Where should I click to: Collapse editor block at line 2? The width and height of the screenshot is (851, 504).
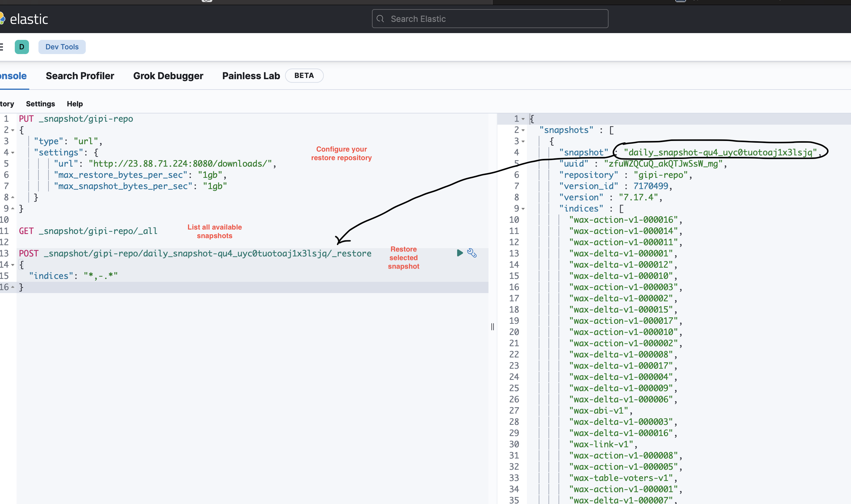13,130
